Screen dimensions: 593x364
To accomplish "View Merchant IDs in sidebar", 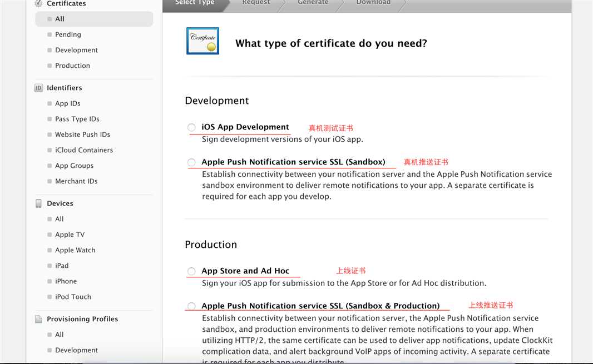I will (76, 181).
